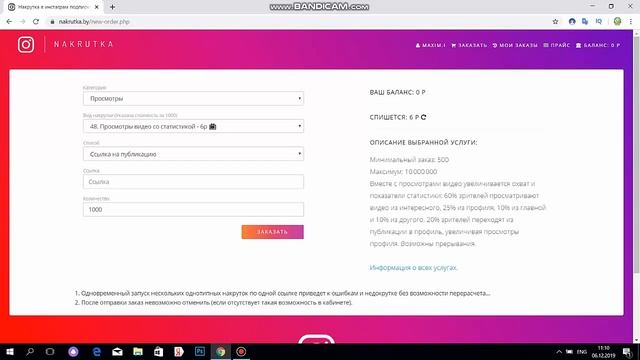Click the page vertical scrollbar
The width and height of the screenshot is (640, 360).
(x=636, y=155)
